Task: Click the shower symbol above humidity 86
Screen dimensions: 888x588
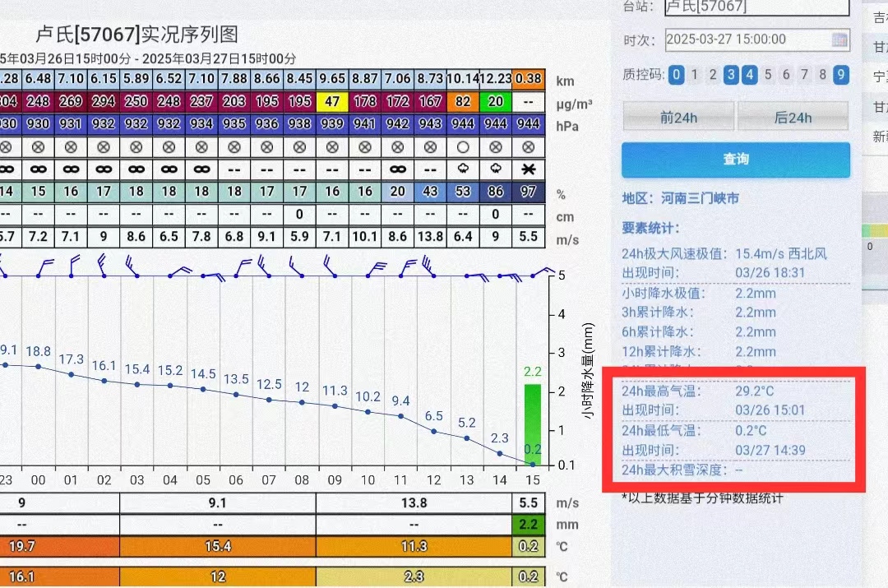Action: pyautogui.click(x=496, y=169)
